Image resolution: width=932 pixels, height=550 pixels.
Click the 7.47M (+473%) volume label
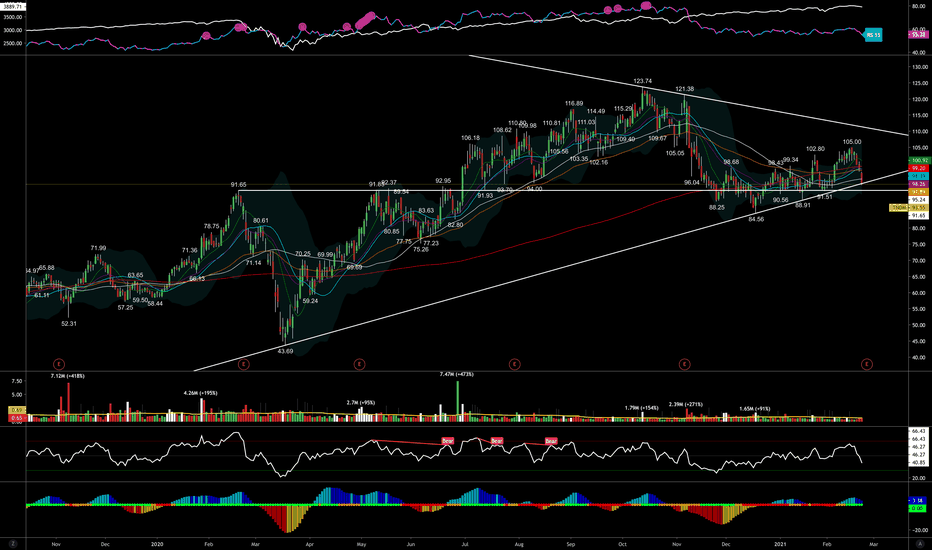(456, 374)
